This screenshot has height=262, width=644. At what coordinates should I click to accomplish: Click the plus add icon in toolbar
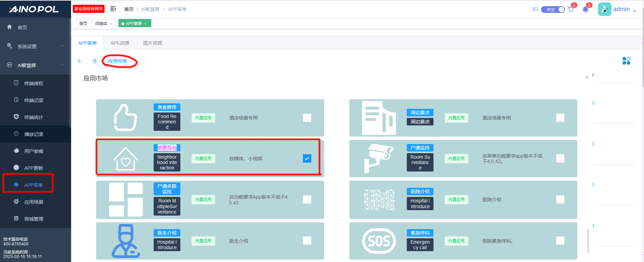click(x=79, y=61)
